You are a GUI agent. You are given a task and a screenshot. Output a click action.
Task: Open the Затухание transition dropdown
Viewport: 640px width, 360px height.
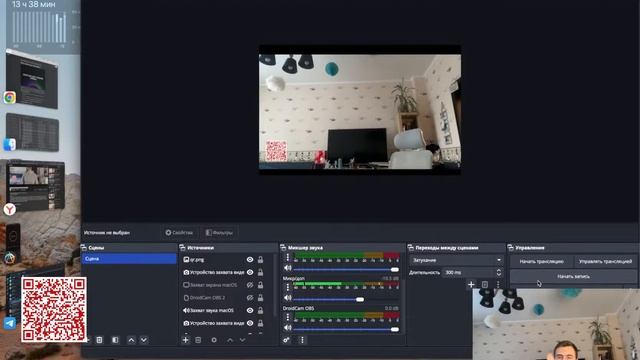(456, 260)
